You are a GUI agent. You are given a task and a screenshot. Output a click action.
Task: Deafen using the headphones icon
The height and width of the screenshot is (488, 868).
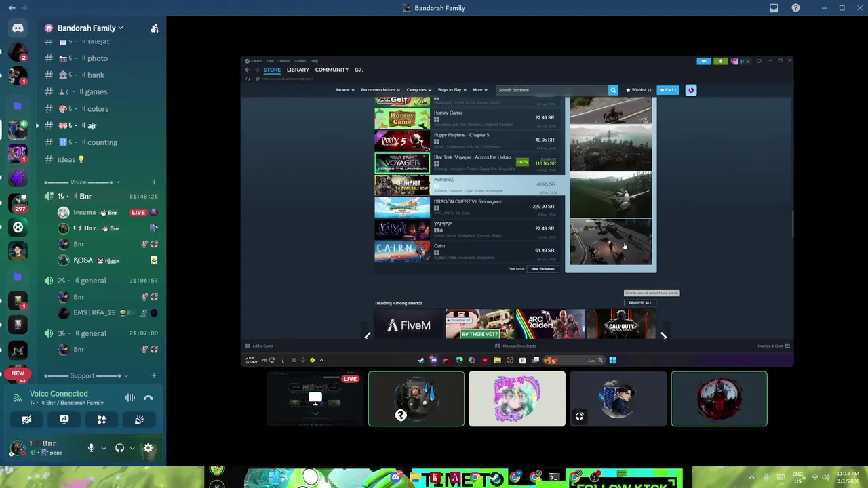(119, 448)
